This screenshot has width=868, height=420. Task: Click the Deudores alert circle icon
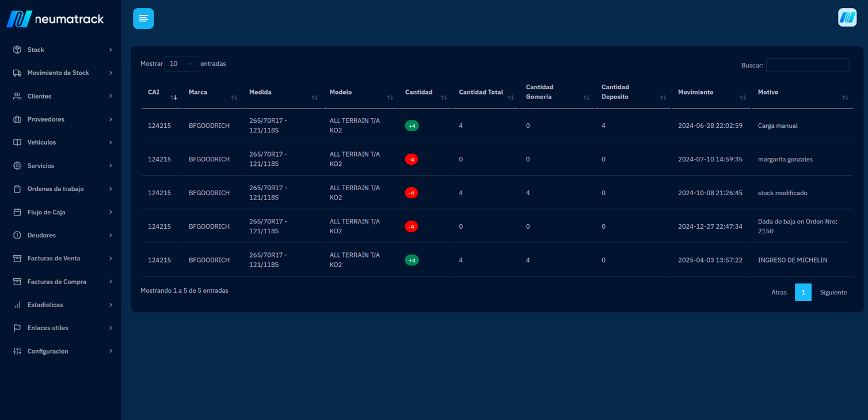pyautogui.click(x=17, y=235)
